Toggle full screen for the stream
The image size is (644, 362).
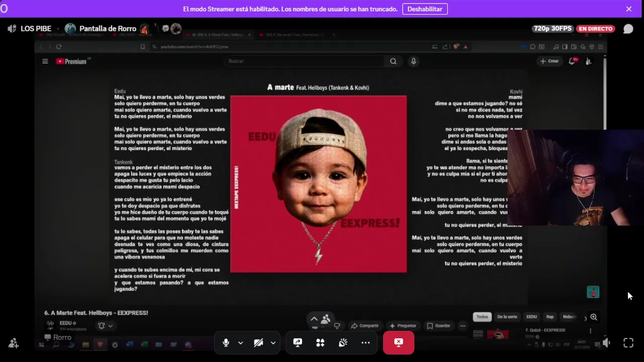628,343
